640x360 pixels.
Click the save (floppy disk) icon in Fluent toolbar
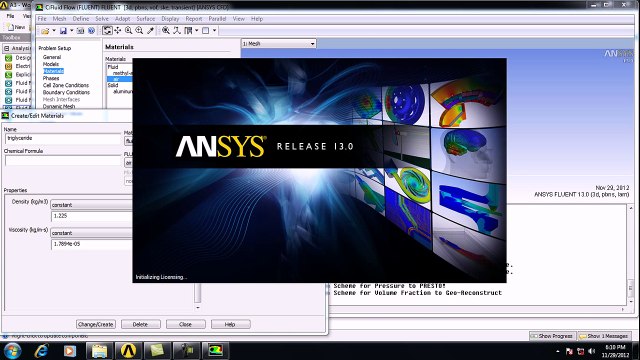(x=63, y=31)
